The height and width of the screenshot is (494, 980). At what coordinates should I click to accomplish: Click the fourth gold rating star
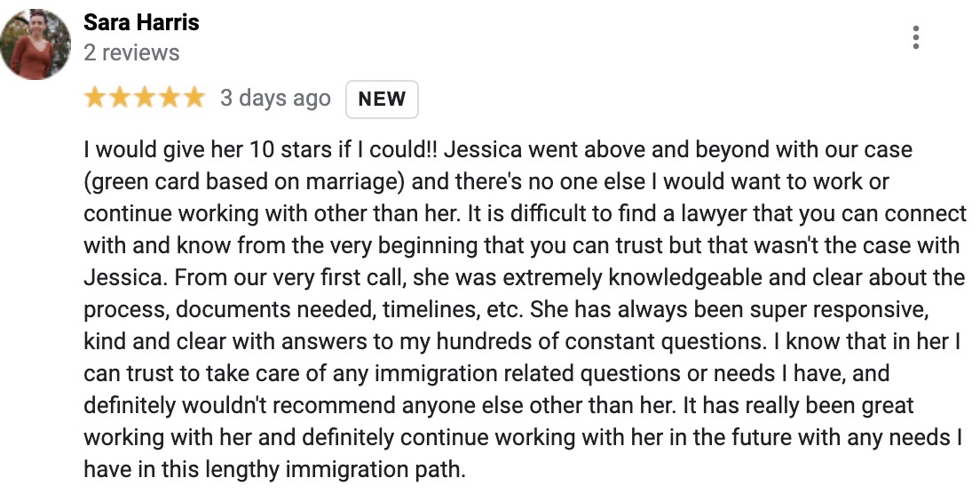tap(169, 98)
